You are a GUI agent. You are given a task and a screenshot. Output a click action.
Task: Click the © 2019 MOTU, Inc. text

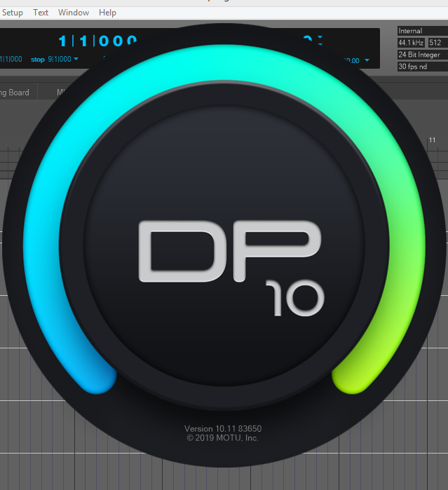pos(222,438)
